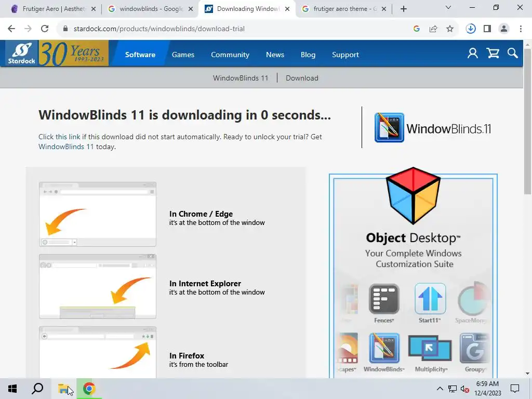This screenshot has width=532, height=399.
Task: Click the WindowBlinds icon in Object Desktop
Action: coord(384,348)
